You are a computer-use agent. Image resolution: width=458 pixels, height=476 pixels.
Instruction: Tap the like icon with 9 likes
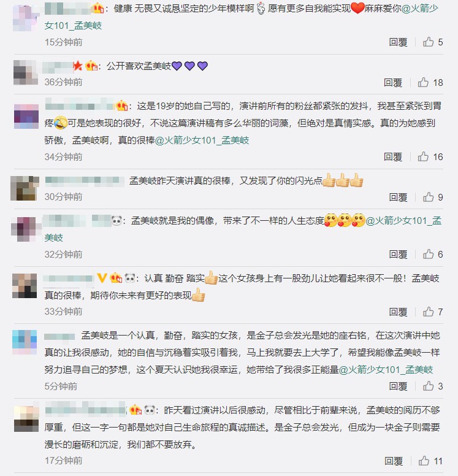tap(428, 197)
